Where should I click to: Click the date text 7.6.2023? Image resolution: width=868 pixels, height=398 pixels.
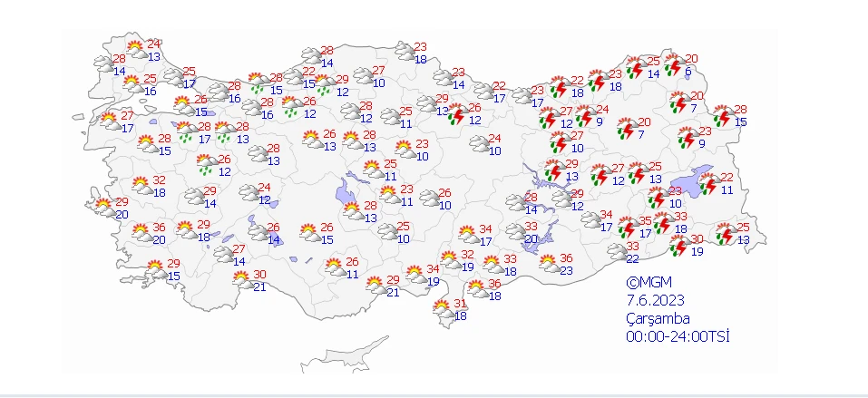pos(656,301)
